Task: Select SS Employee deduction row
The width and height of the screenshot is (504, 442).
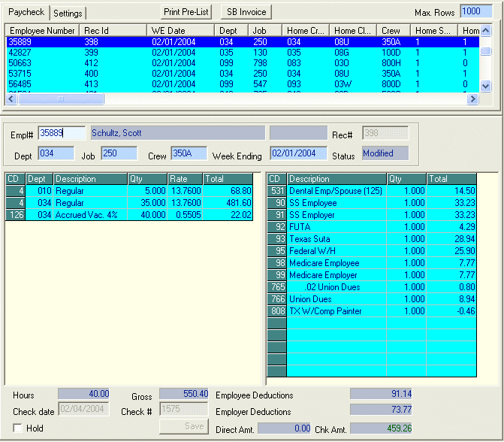Action: point(372,203)
